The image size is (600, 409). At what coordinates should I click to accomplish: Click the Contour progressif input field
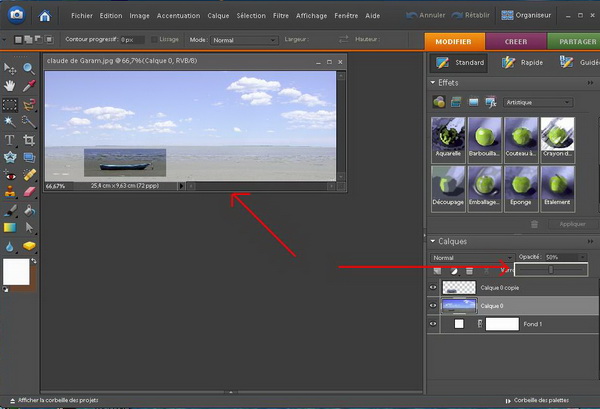pyautogui.click(x=132, y=40)
